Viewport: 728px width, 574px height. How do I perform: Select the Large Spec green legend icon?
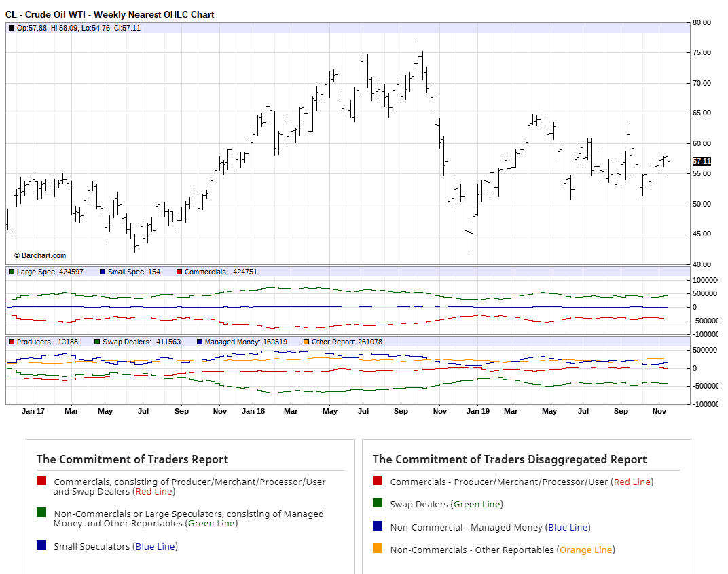pos(10,272)
